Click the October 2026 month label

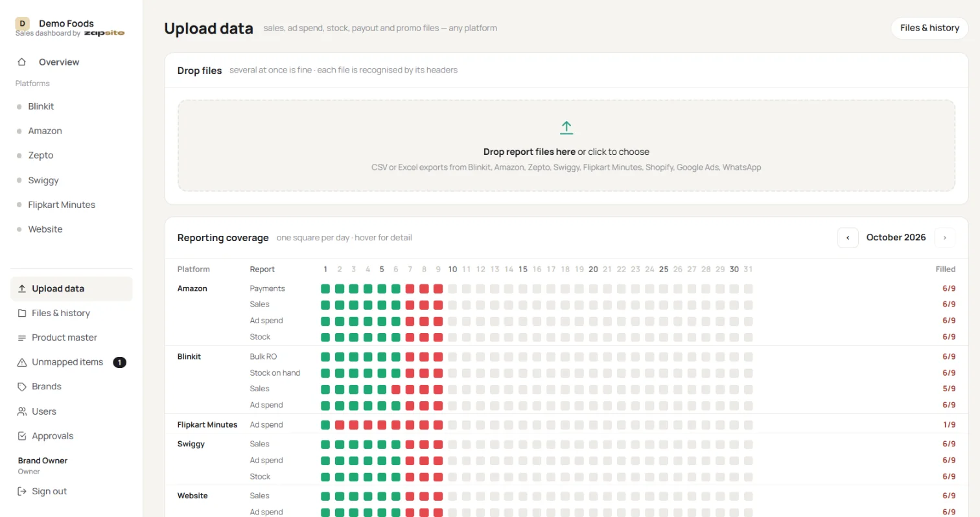(x=896, y=238)
